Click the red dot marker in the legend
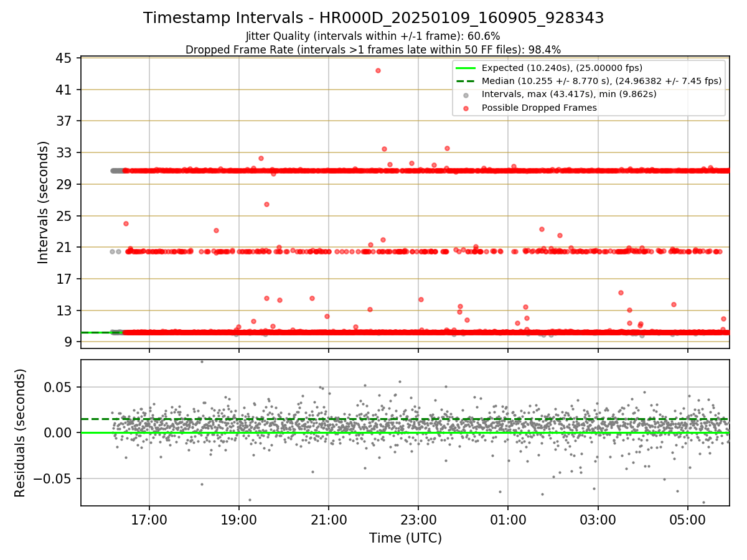 466,108
